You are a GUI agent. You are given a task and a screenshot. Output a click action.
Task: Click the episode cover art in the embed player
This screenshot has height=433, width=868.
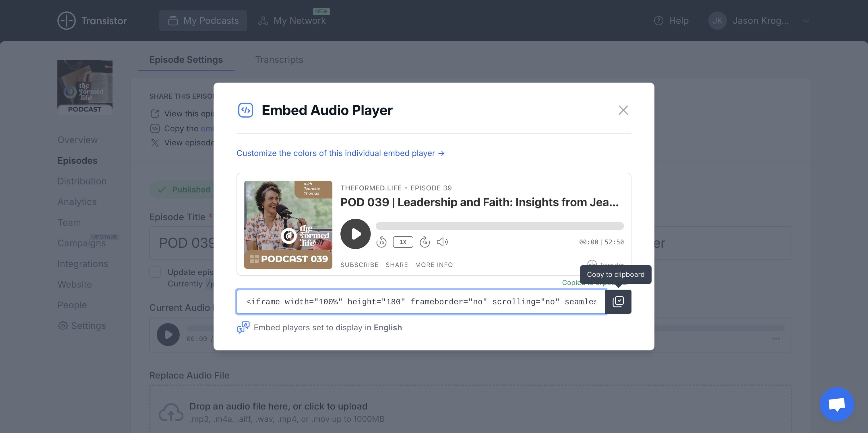click(x=288, y=225)
